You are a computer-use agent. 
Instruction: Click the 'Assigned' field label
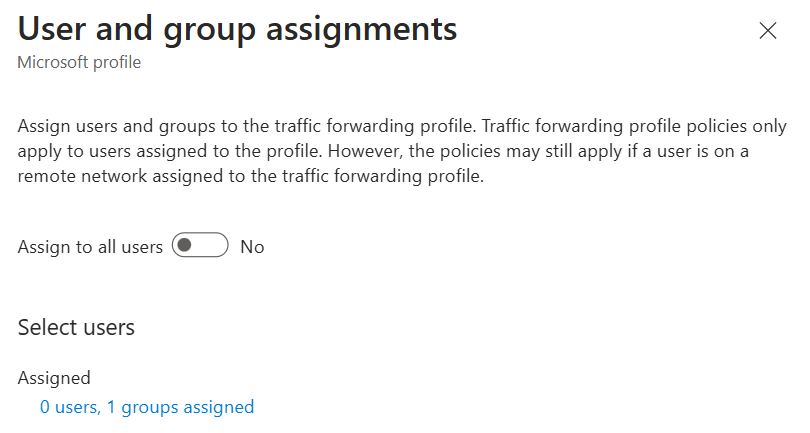[x=54, y=378]
